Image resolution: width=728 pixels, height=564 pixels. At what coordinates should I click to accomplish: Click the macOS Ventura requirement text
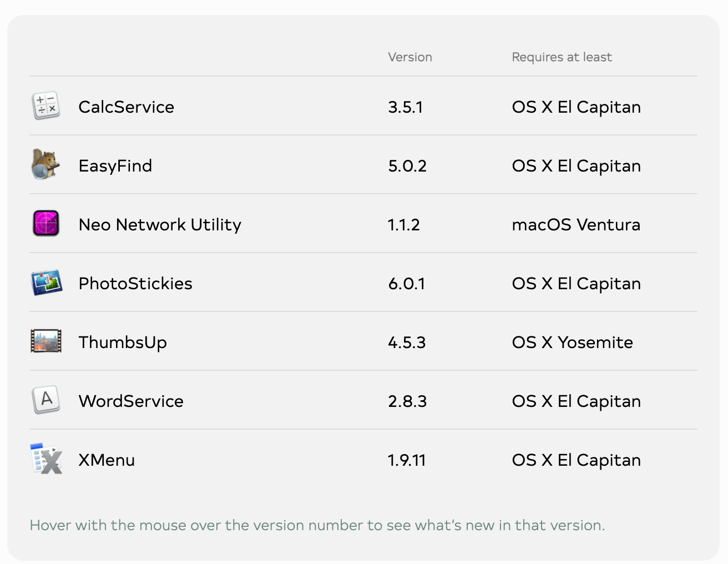[x=576, y=225]
